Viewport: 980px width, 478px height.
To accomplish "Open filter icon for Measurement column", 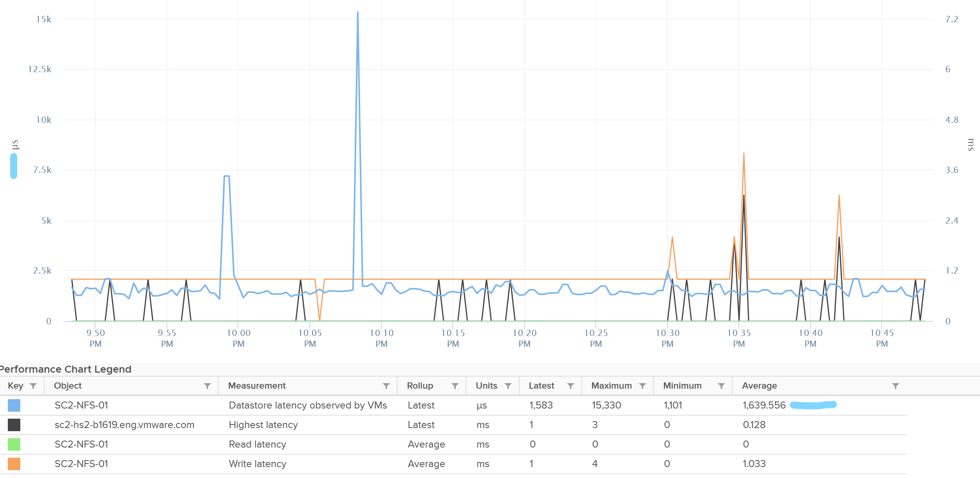I will point(386,386).
